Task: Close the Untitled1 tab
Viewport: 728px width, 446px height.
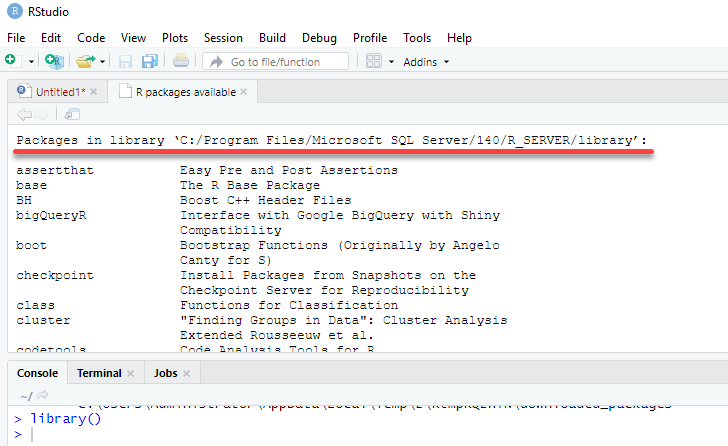Action: 94,91
